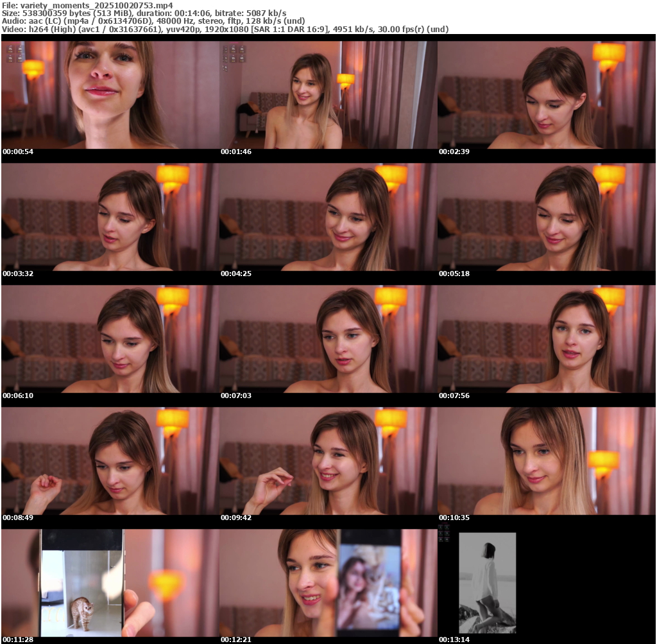Click the 00:09:42 timestamp label

click(236, 518)
